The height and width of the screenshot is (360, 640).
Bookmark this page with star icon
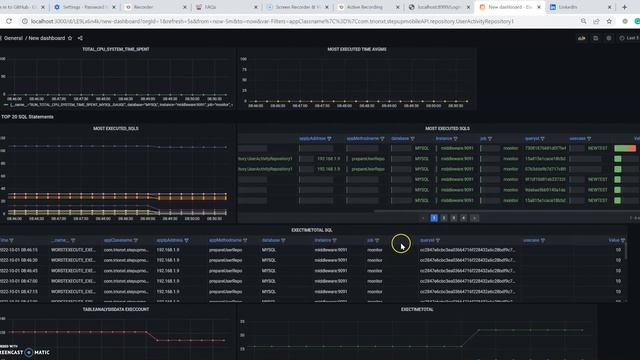[x=609, y=21]
